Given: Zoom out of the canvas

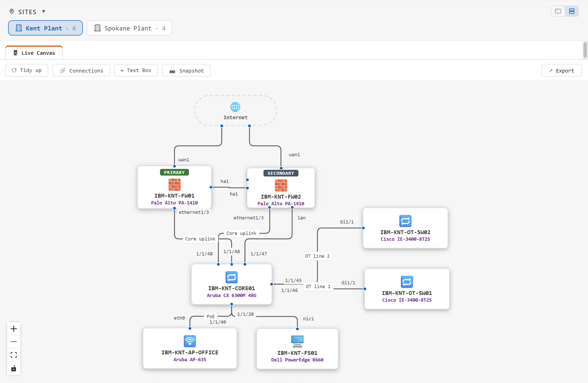Looking at the screenshot, I should [x=14, y=342].
